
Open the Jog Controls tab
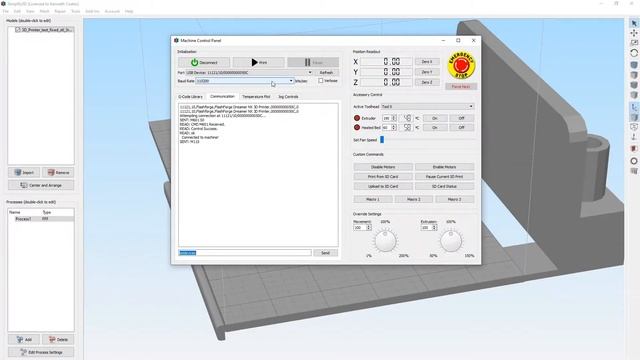pyautogui.click(x=288, y=97)
